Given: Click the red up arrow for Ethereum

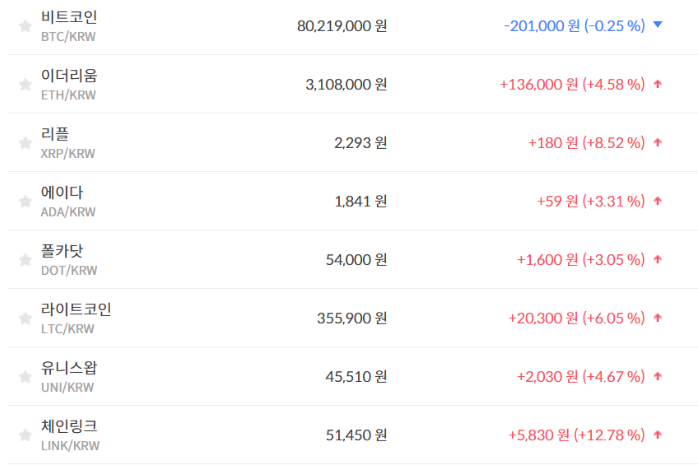Looking at the screenshot, I should click(x=657, y=85).
